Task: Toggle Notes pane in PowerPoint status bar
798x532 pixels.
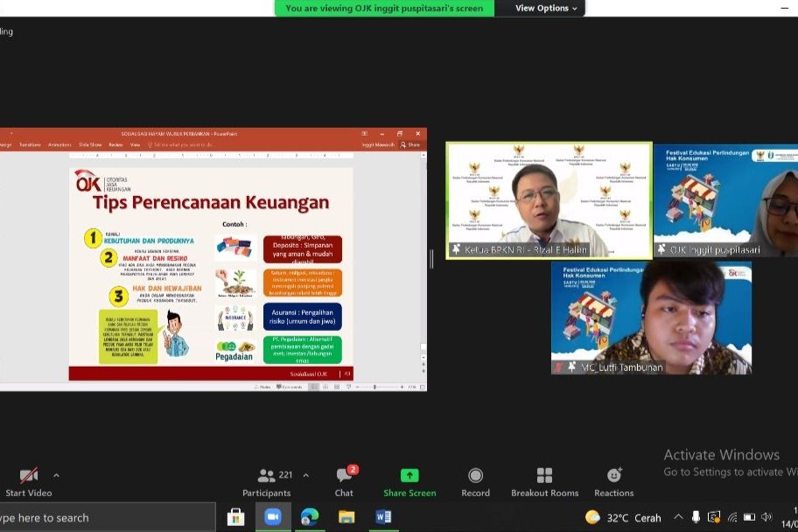Action: (262, 388)
